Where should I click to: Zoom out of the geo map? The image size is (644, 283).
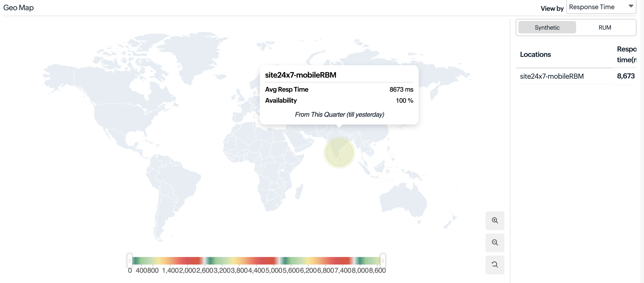click(495, 243)
